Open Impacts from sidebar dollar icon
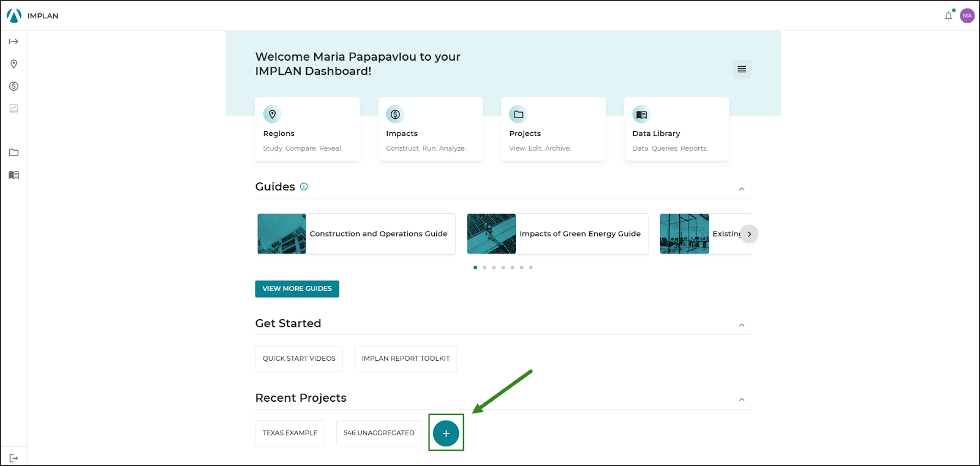This screenshot has height=466, width=980. click(x=13, y=86)
